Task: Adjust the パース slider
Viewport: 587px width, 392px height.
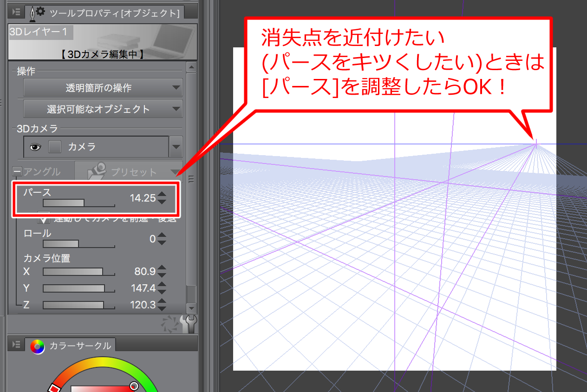Action: pyautogui.click(x=78, y=203)
